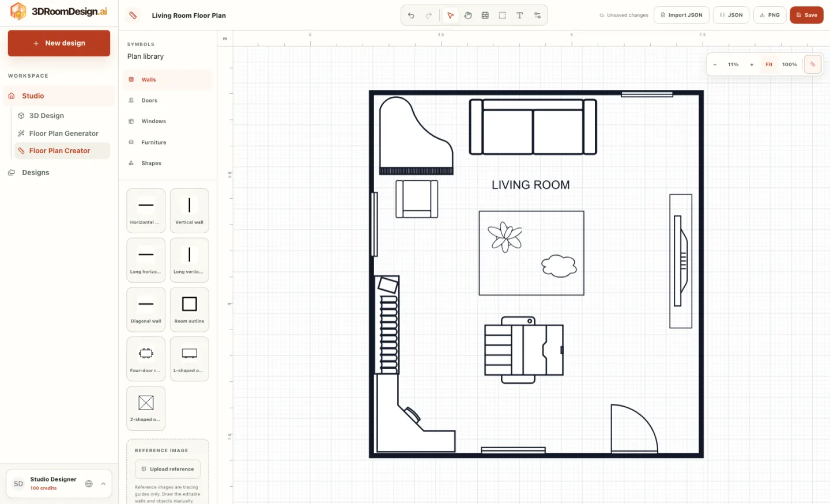Select the corner desk in bottom-left

tap(415, 414)
